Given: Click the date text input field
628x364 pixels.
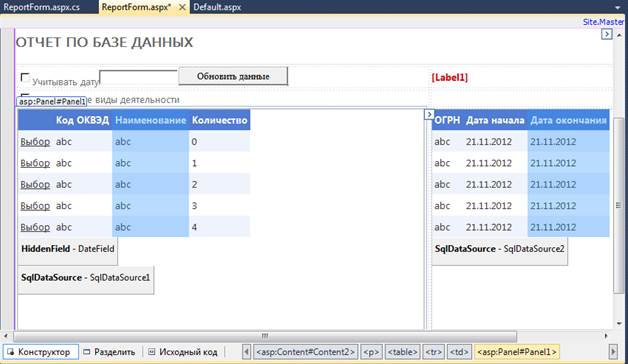Looking at the screenshot, I should click(138, 77).
